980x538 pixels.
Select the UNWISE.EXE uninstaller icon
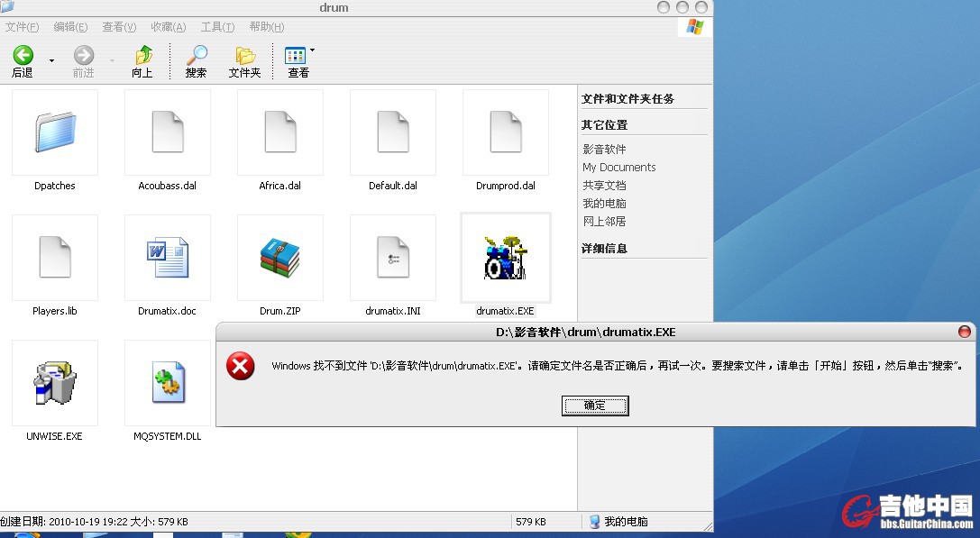pos(55,382)
